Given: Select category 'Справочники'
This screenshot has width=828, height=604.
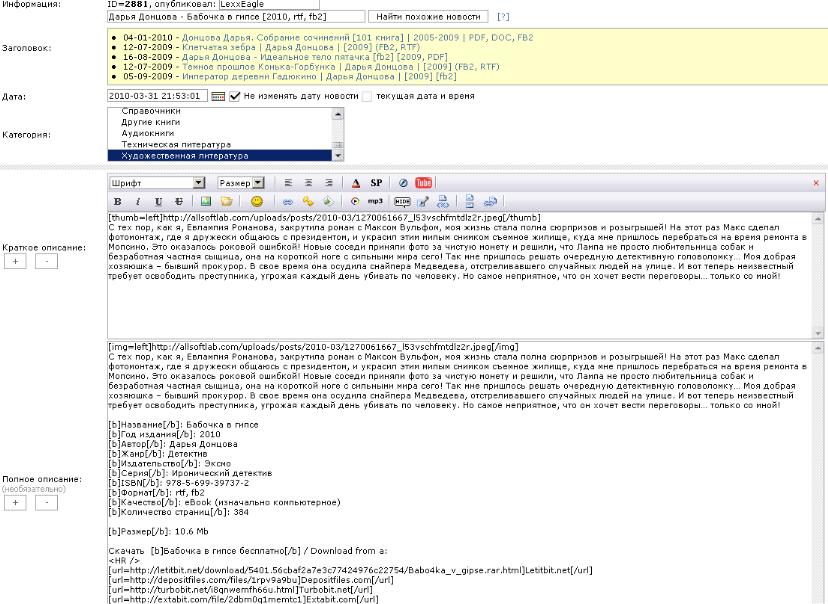Looking at the screenshot, I should click(x=151, y=111).
